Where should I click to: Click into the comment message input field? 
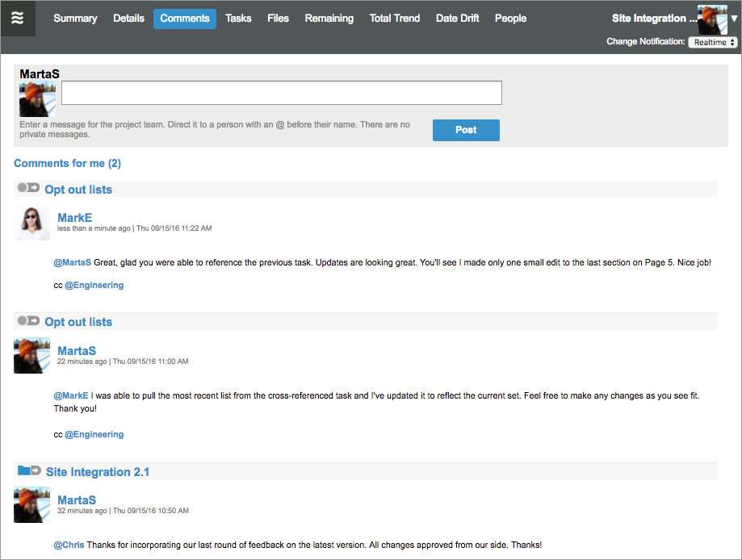click(281, 93)
